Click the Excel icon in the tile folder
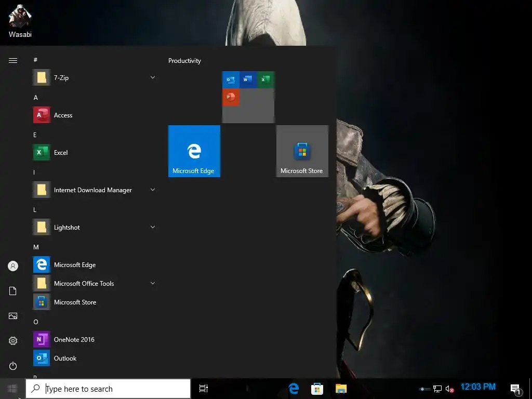 (265, 79)
